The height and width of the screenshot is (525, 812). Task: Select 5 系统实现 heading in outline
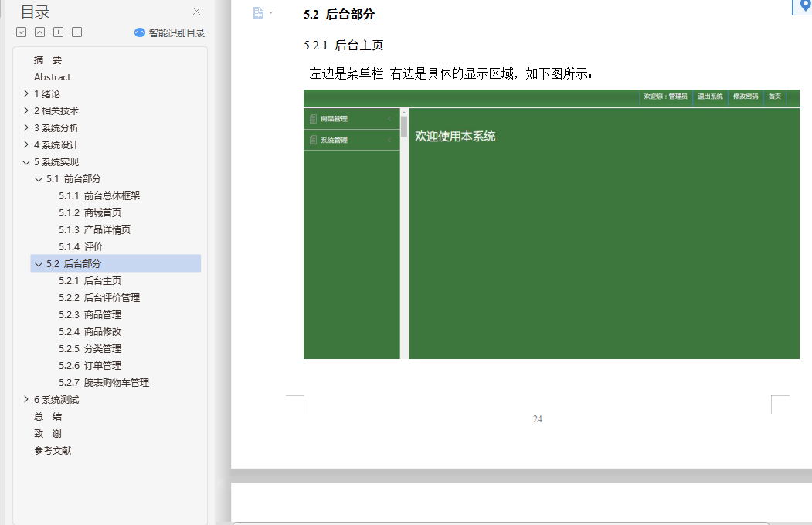(56, 162)
